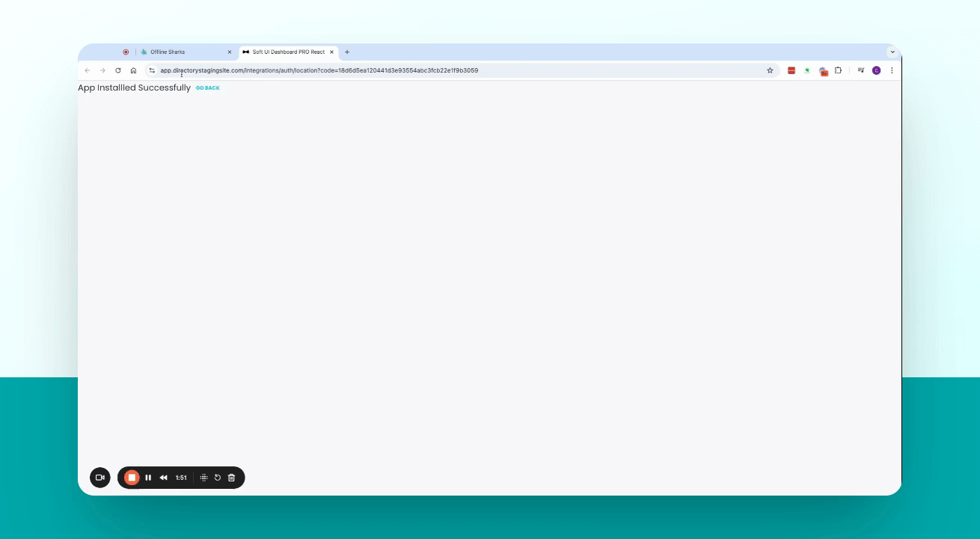The height and width of the screenshot is (539, 980).
Task: Bookmark this page with star
Action: [770, 70]
